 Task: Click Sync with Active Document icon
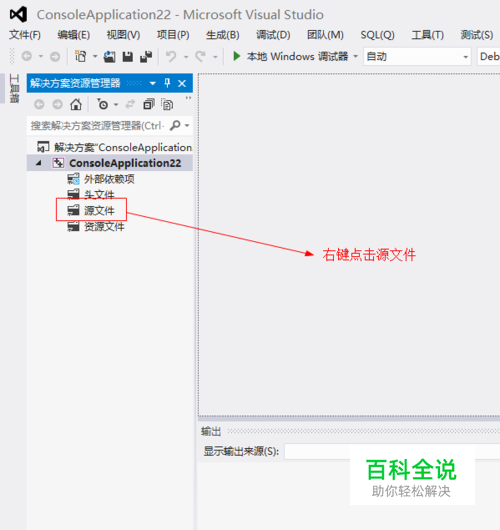pyautogui.click(x=130, y=104)
